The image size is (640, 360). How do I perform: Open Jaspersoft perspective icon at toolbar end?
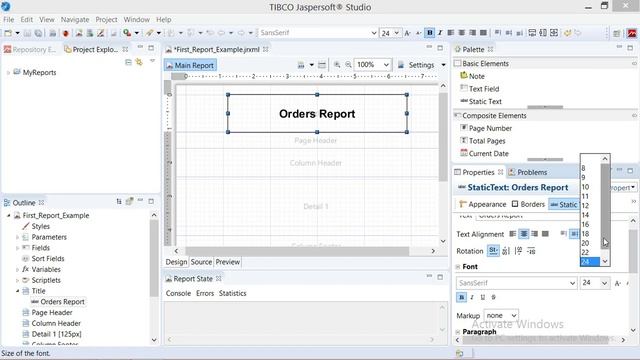[x=631, y=33]
